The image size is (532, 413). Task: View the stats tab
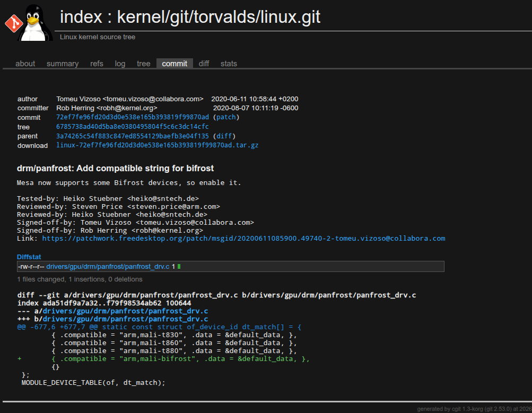[x=229, y=64]
